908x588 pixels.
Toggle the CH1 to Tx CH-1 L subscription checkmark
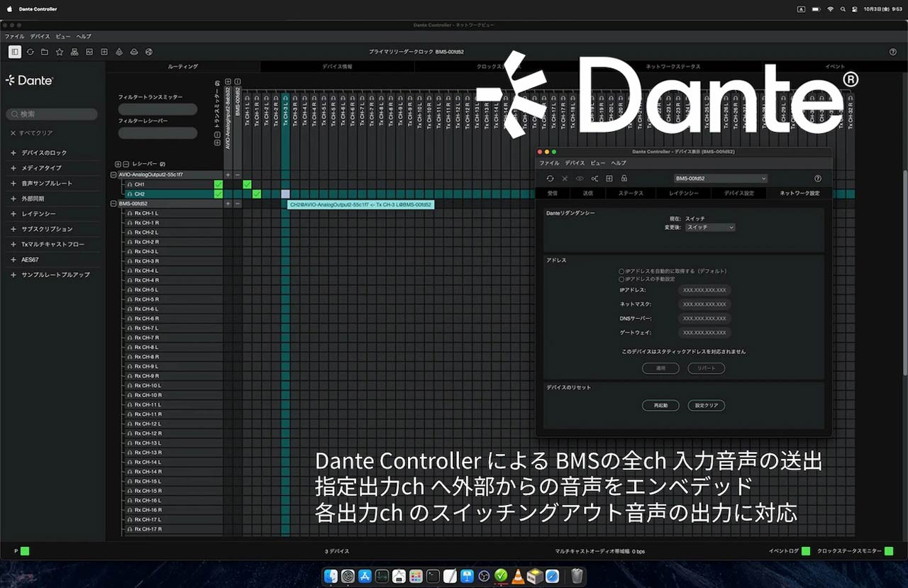point(247,184)
